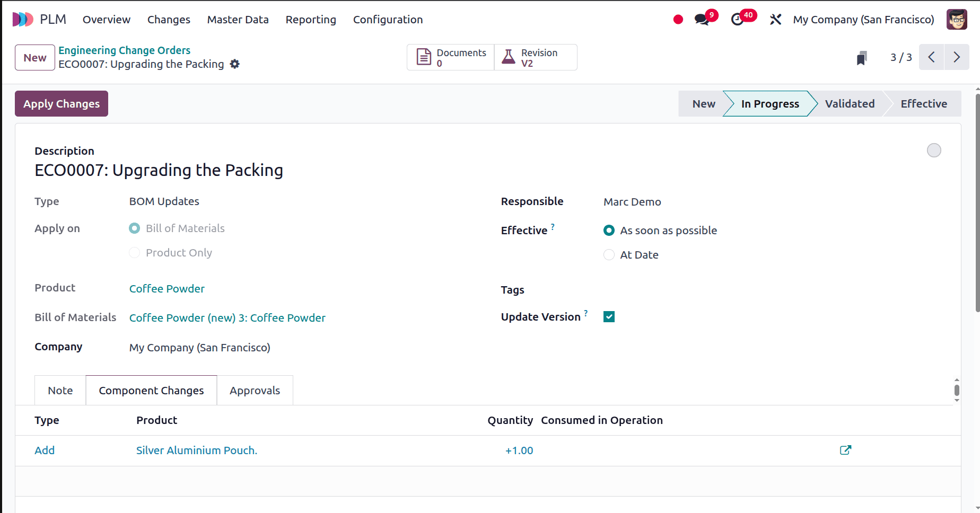Viewport: 980px width, 513px height.
Task: Click the Type field BOM Updates
Action: [164, 201]
